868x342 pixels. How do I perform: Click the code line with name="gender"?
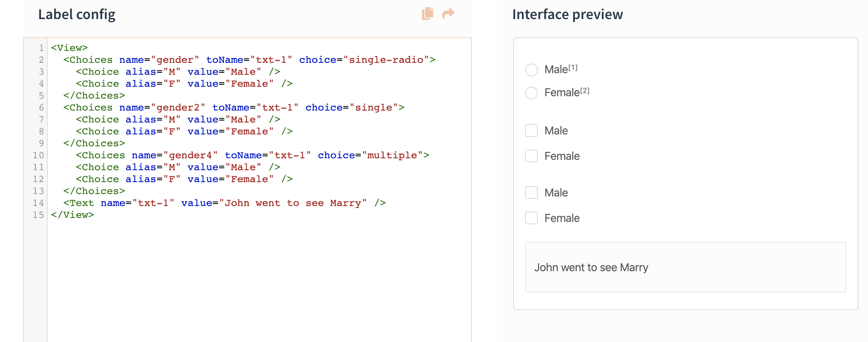(249, 60)
